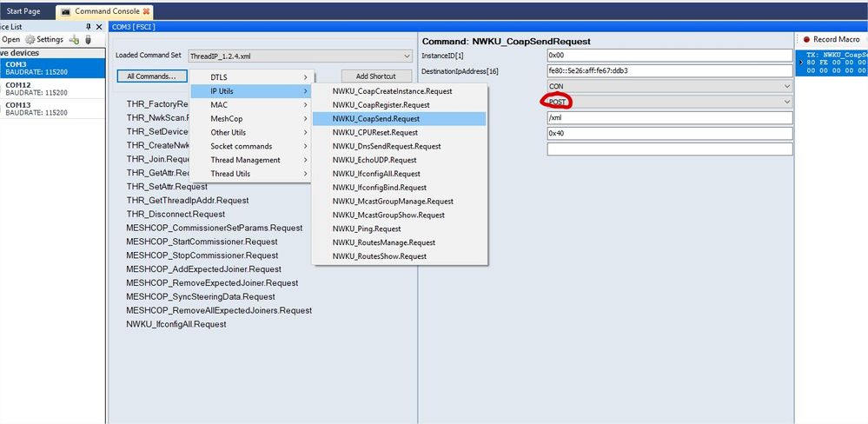868x424 pixels.
Task: Click the Record Macro red dot
Action: (x=806, y=39)
